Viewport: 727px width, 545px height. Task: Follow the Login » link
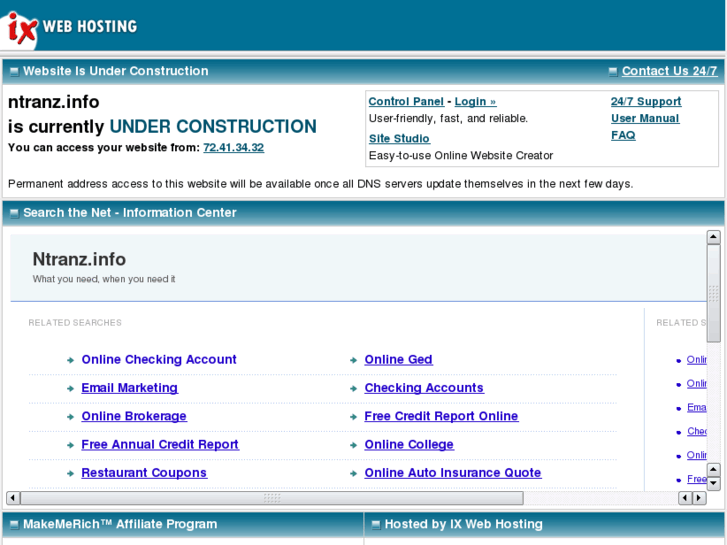click(x=475, y=102)
